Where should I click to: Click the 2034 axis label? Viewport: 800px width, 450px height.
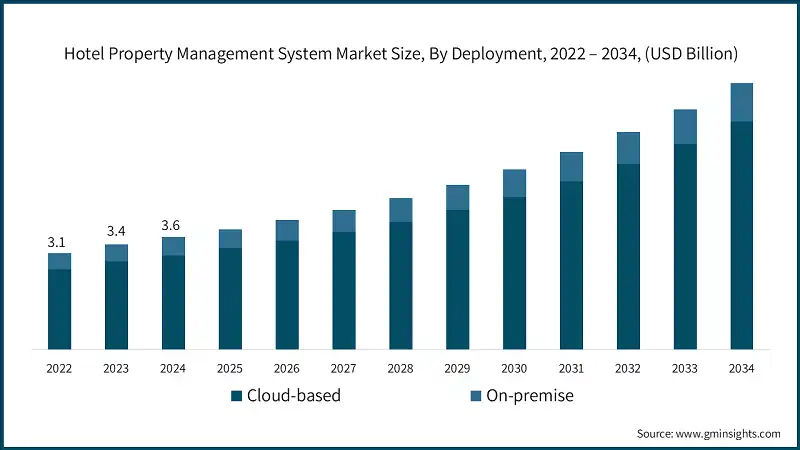click(x=741, y=368)
